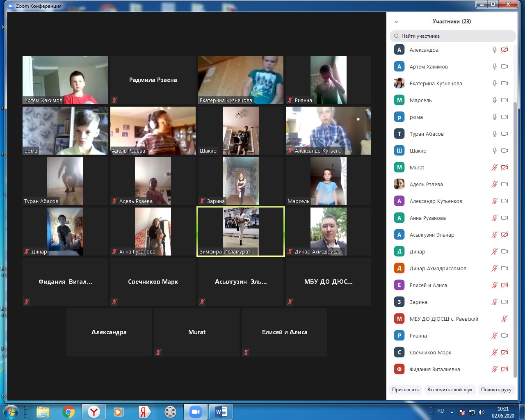Toggle own audio with Включить свой звук
This screenshot has width=525, height=420.
click(450, 390)
